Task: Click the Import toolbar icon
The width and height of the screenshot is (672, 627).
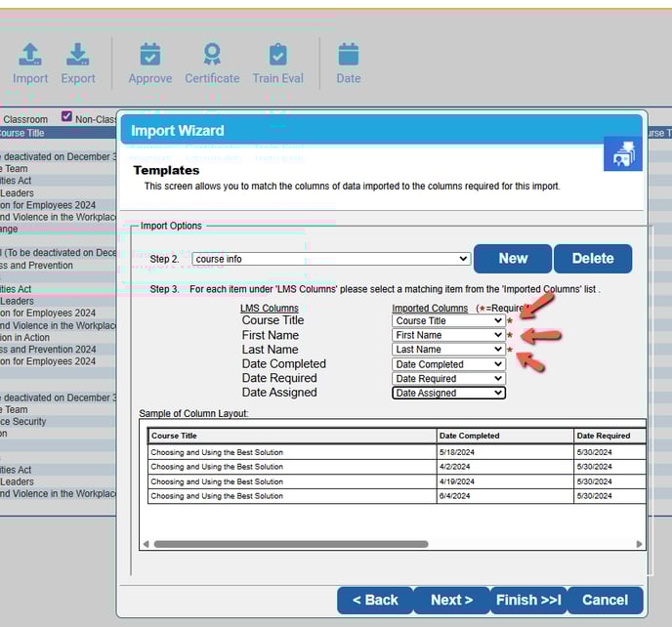Action: pos(30,56)
